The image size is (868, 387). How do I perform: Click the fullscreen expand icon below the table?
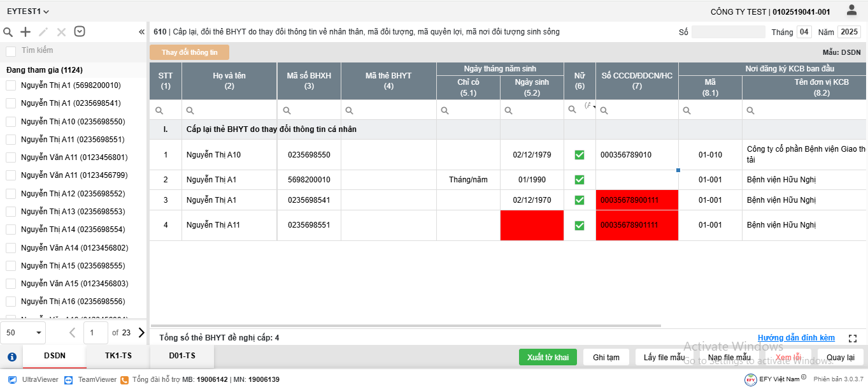853,339
